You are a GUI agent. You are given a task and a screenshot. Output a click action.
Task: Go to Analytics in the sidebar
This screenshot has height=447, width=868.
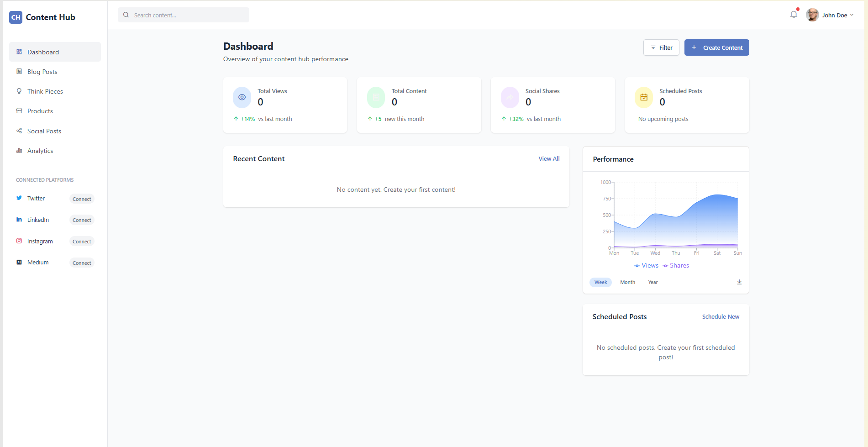click(x=40, y=151)
